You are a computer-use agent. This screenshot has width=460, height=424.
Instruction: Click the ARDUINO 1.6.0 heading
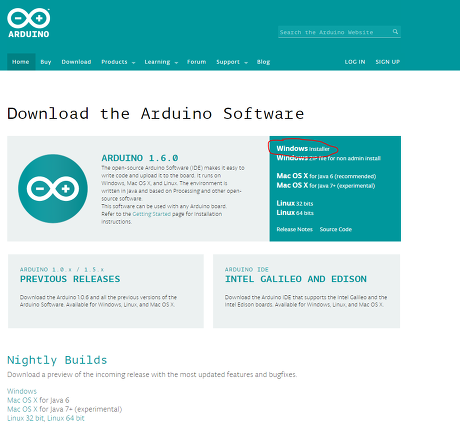140,158
